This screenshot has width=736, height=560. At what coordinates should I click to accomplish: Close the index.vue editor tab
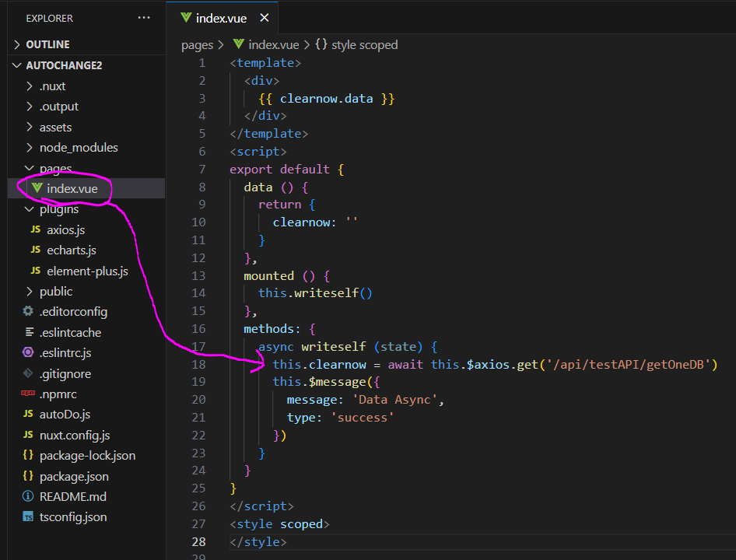point(265,18)
